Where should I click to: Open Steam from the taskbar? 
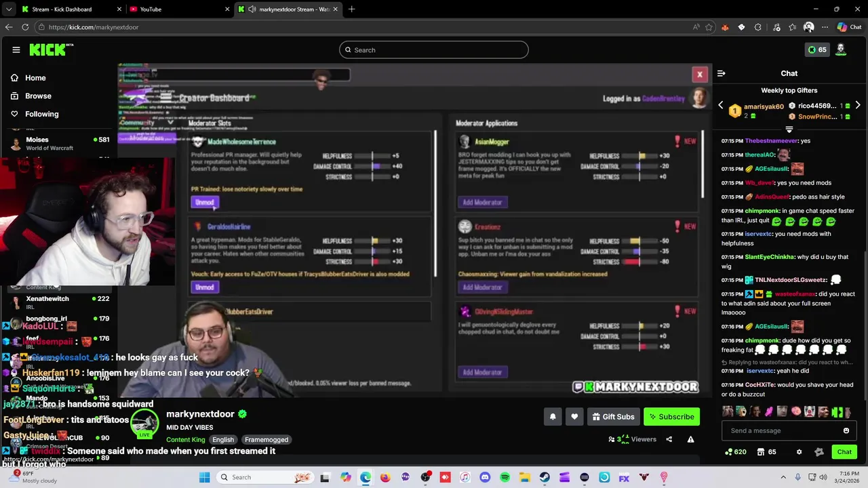545,477
